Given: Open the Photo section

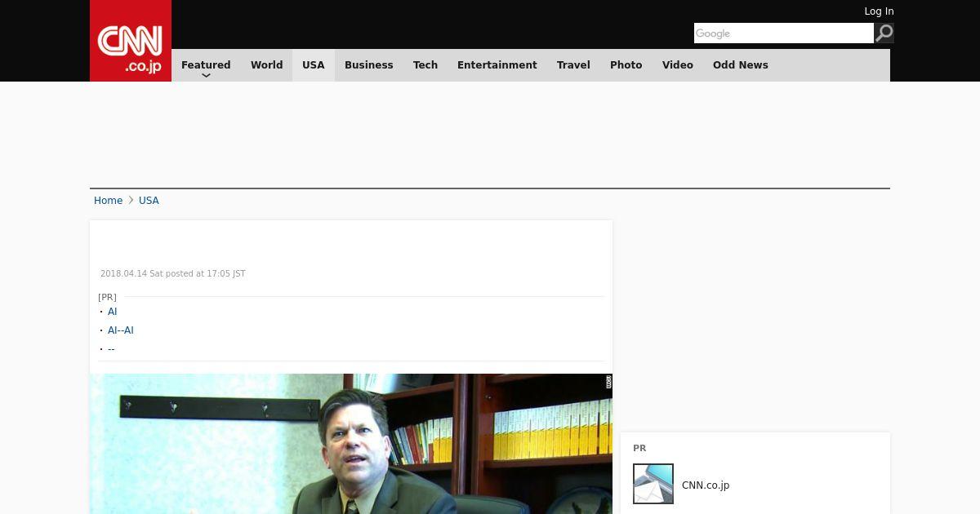Looking at the screenshot, I should tap(626, 65).
